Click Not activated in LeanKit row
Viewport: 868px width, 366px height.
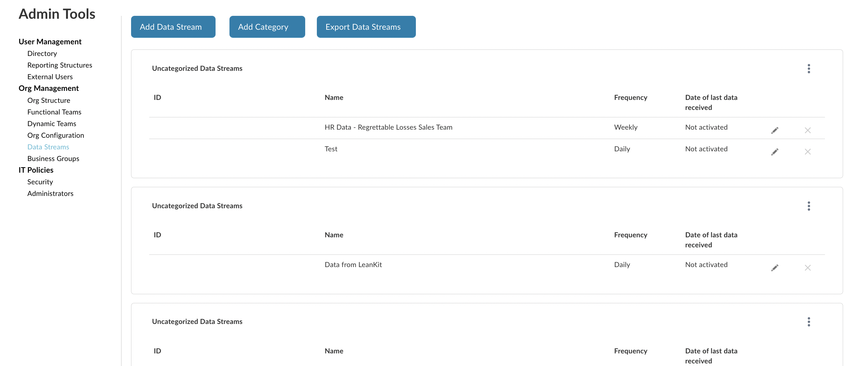coord(706,265)
